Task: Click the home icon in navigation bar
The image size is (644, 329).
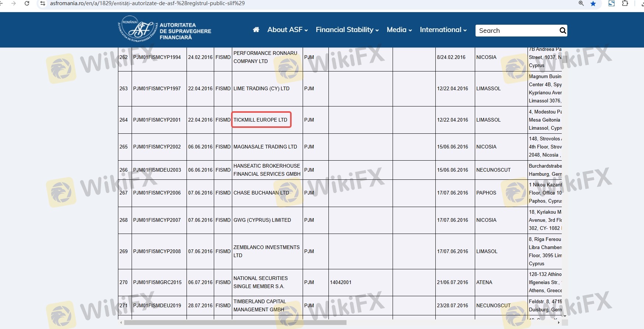Action: (256, 30)
